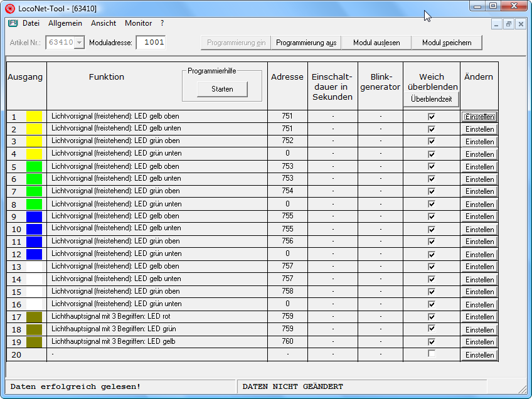
Task: Toggle Weich überblenden for output 3
Action: [432, 141]
